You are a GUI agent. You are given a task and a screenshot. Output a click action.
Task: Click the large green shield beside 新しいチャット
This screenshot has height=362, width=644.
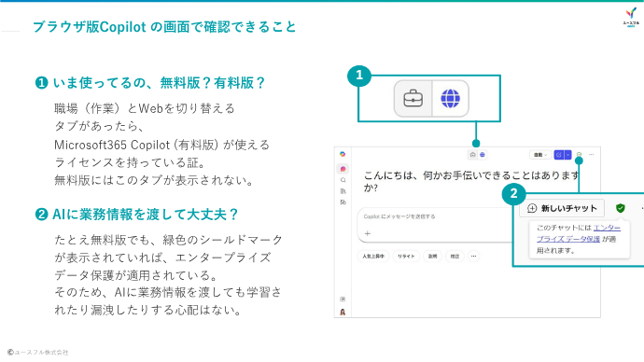620,208
